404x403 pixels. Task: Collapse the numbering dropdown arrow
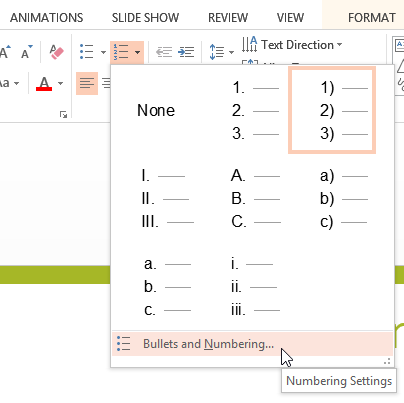[x=138, y=52]
